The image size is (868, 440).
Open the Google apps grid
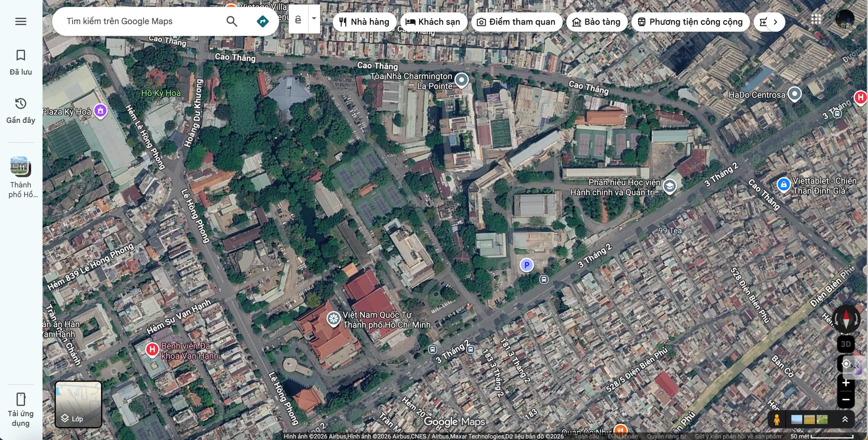pyautogui.click(x=816, y=19)
